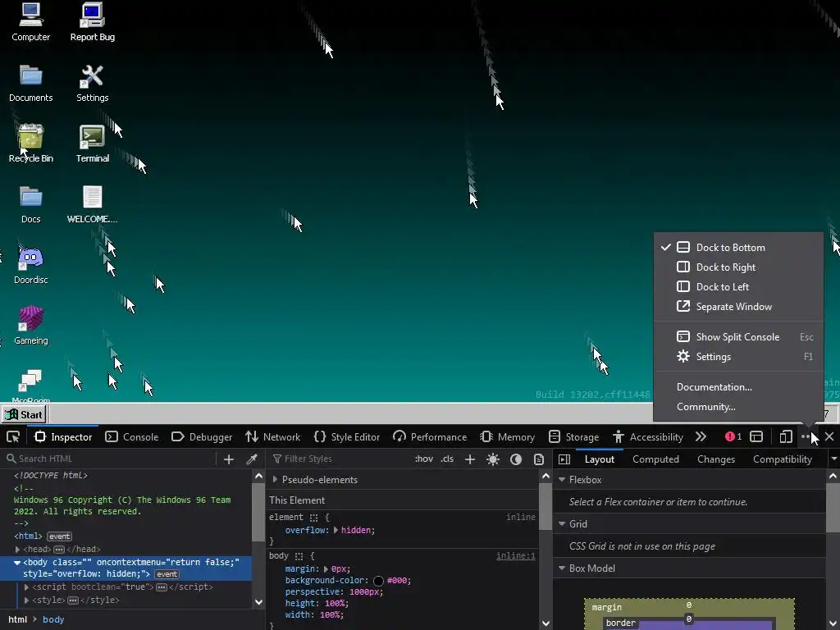This screenshot has width=840, height=630.
Task: Toggle the three-pane inspector sidebar
Action: pyautogui.click(x=564, y=459)
